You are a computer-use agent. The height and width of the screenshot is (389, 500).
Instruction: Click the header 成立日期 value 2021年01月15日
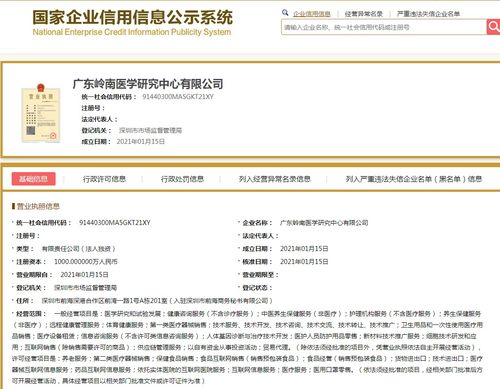141,142
